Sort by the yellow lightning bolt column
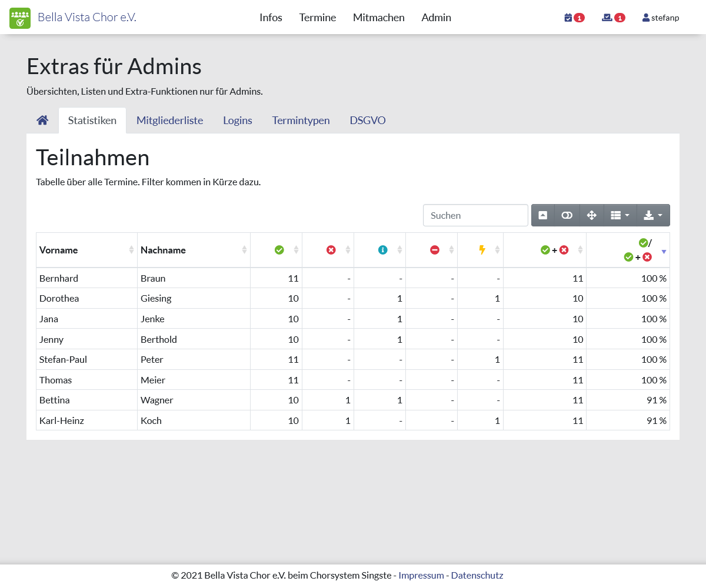The image size is (706, 588). coord(482,250)
